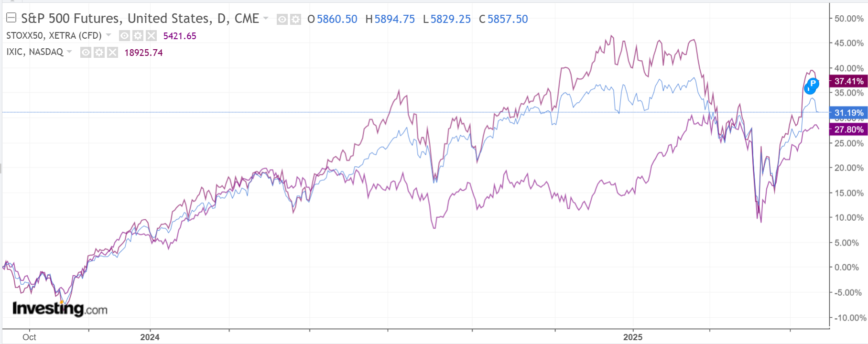Collapse the legend with the minus box
This screenshot has width=868, height=344.
[x=11, y=18]
